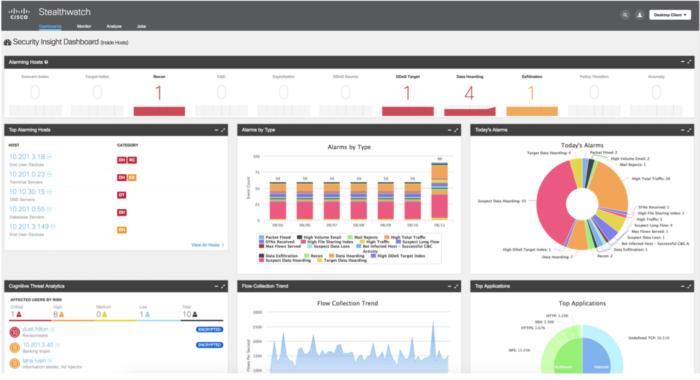Toggle Data Exfiltration legend swatch
700x380 pixels.
pos(262,256)
